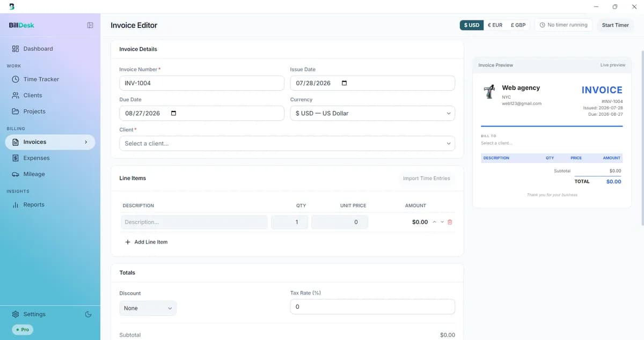Click the Web agency logo in preview
644x340 pixels.
(489, 92)
